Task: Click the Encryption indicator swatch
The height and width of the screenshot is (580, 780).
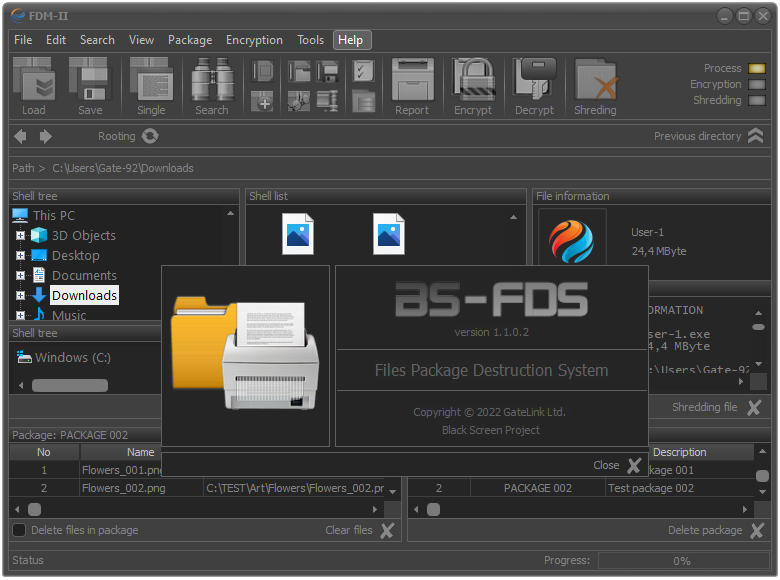Action: click(757, 85)
